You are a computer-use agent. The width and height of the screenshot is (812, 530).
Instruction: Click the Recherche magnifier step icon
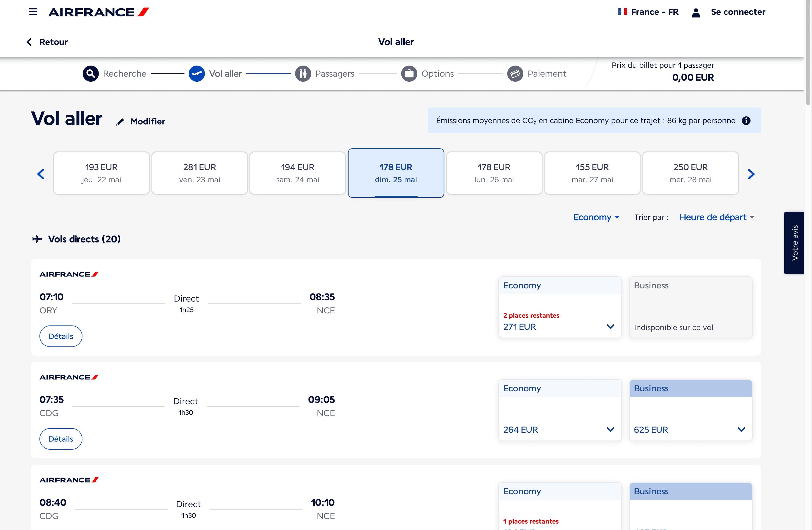tap(90, 73)
